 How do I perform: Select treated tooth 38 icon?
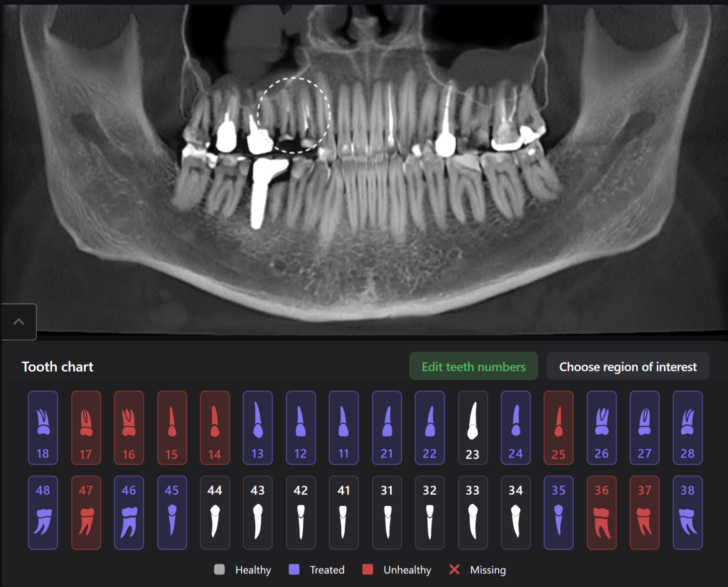coord(687,512)
